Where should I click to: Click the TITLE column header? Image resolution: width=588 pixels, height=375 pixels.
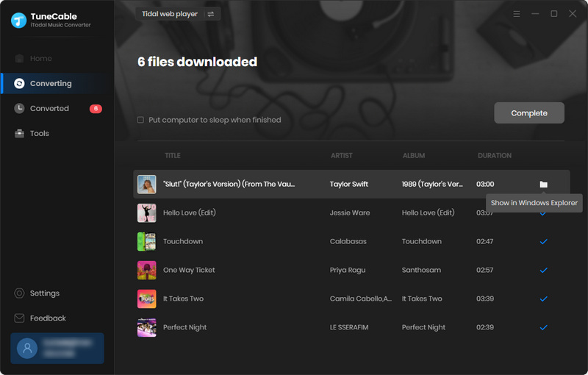tap(173, 156)
